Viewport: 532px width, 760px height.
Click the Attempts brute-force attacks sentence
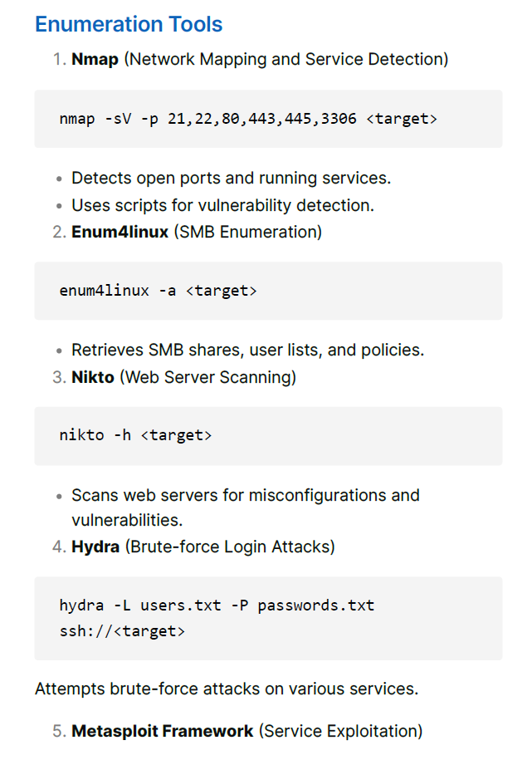click(227, 689)
